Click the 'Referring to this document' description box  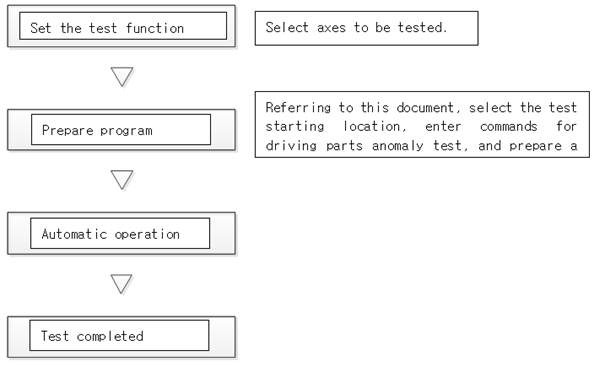(x=422, y=124)
